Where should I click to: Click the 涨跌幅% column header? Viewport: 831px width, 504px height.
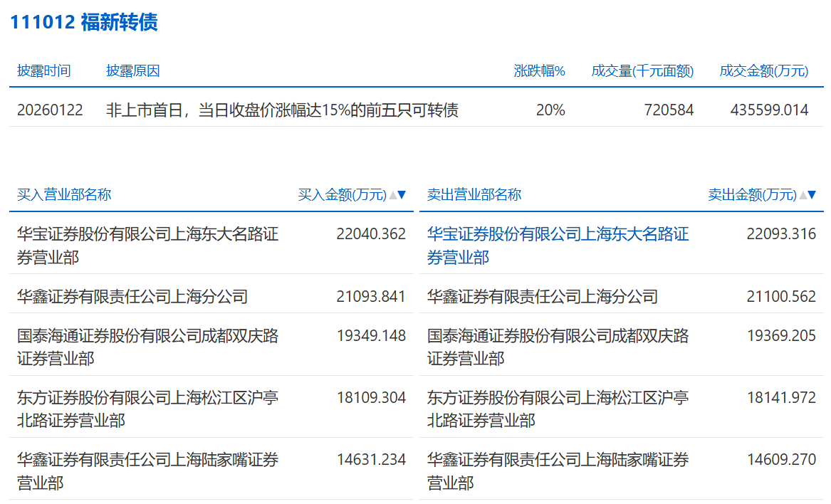[x=539, y=71]
